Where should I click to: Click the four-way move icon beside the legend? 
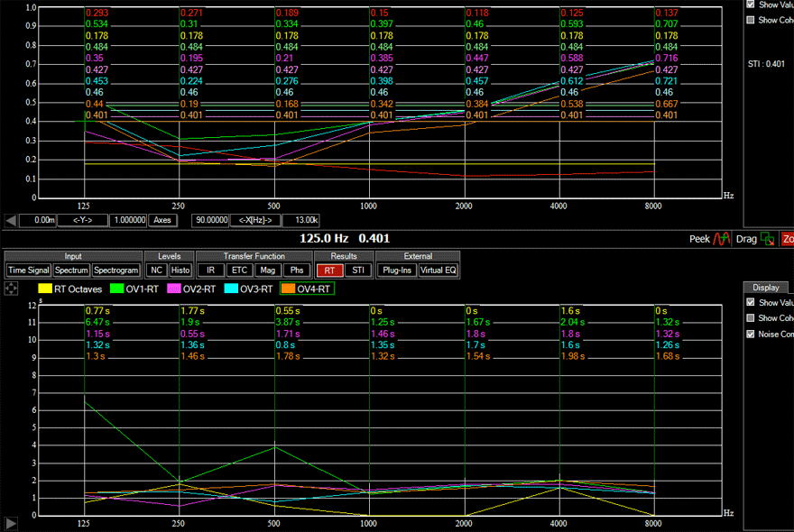click(x=11, y=289)
